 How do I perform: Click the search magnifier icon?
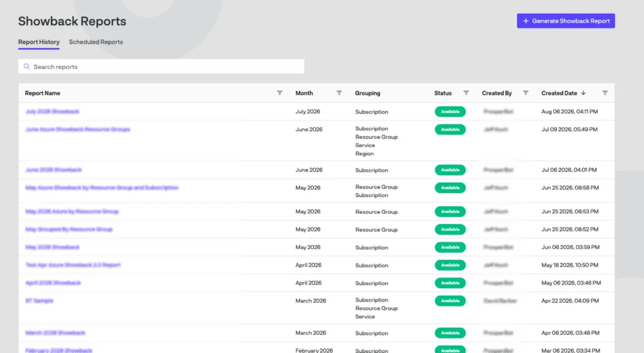[x=26, y=67]
